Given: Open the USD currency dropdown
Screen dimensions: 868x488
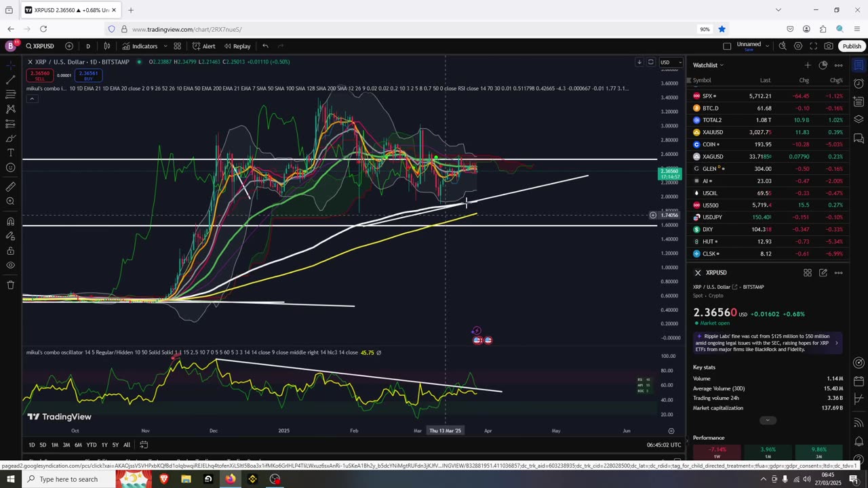Looking at the screenshot, I should [670, 62].
